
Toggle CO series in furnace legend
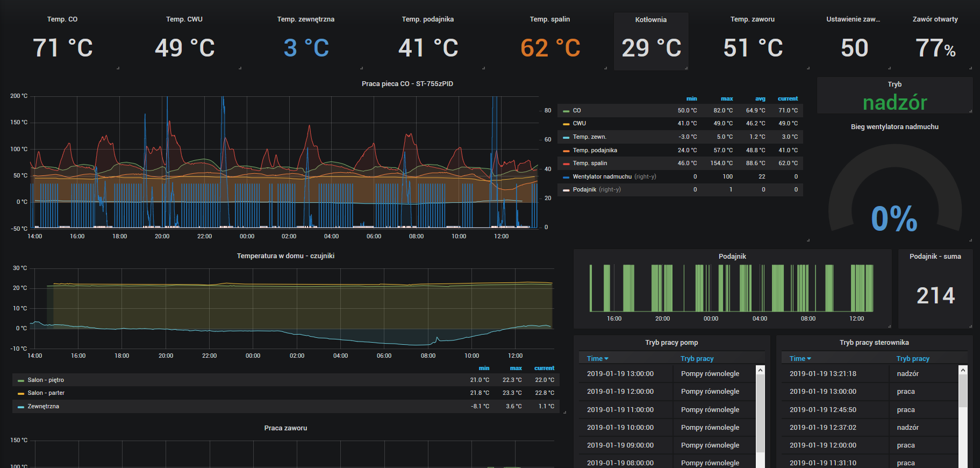(577, 110)
